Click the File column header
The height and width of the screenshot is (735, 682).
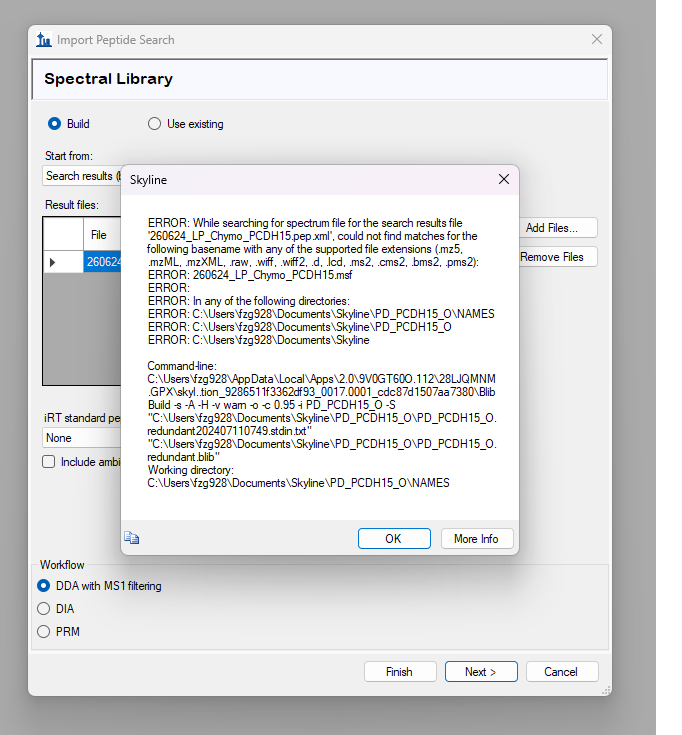pos(100,234)
